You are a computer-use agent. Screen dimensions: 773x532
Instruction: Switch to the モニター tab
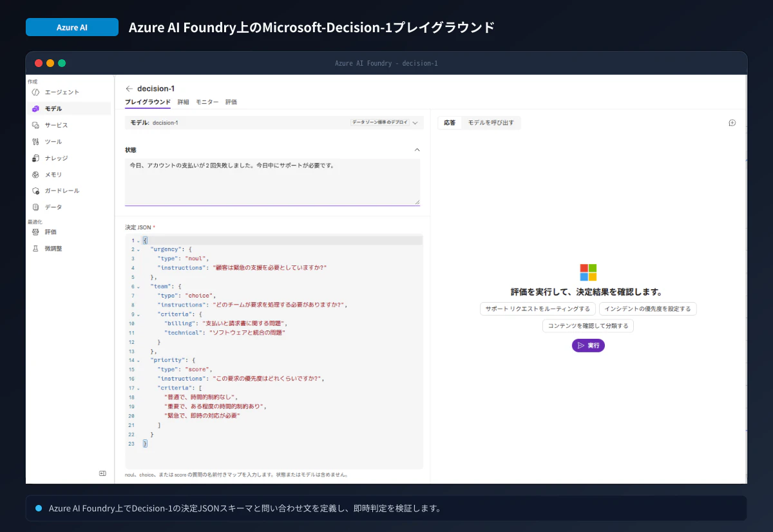207,102
